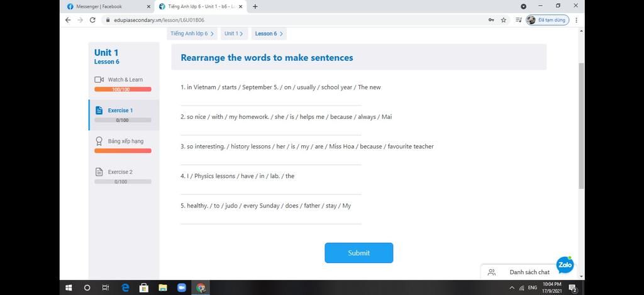Open File Explorer from taskbar

pos(163,287)
